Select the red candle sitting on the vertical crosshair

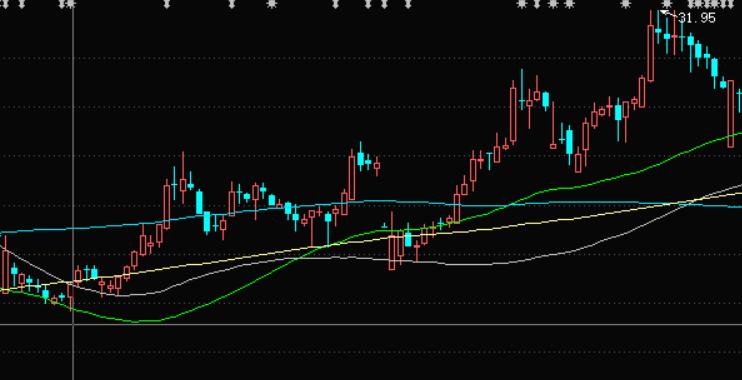click(x=71, y=297)
